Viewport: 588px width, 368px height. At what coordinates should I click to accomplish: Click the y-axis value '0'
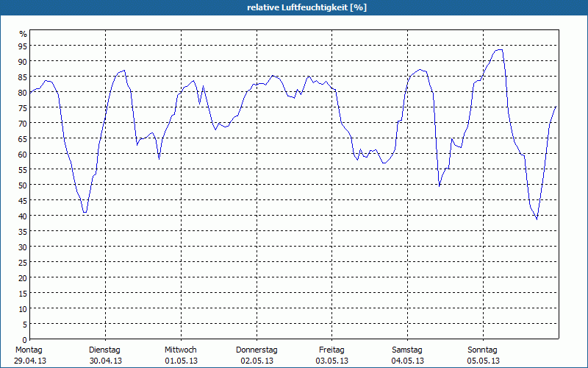point(25,340)
